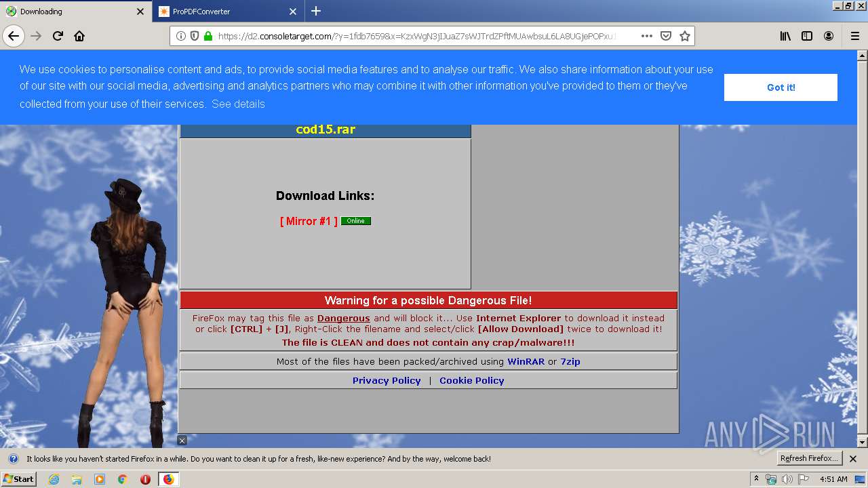
Task: Click the Refresh Firefox button
Action: [810, 458]
